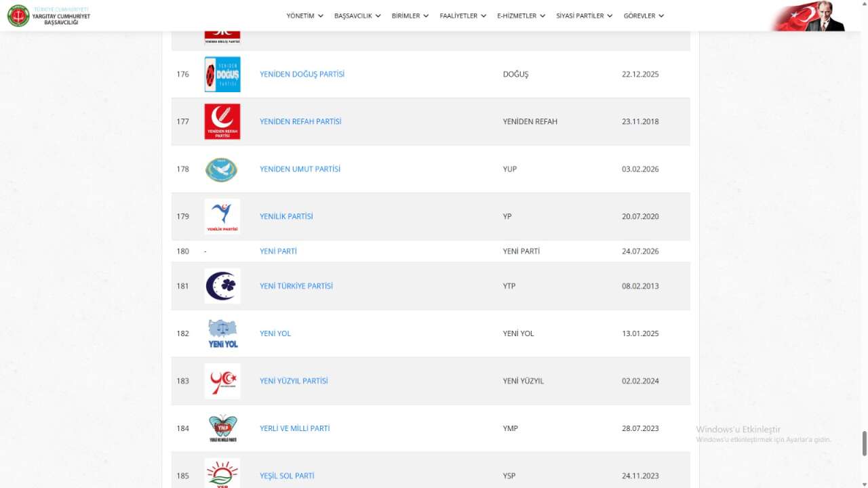
Task: Click the Yeni Yüzyıl Partisi logo
Action: tap(222, 381)
